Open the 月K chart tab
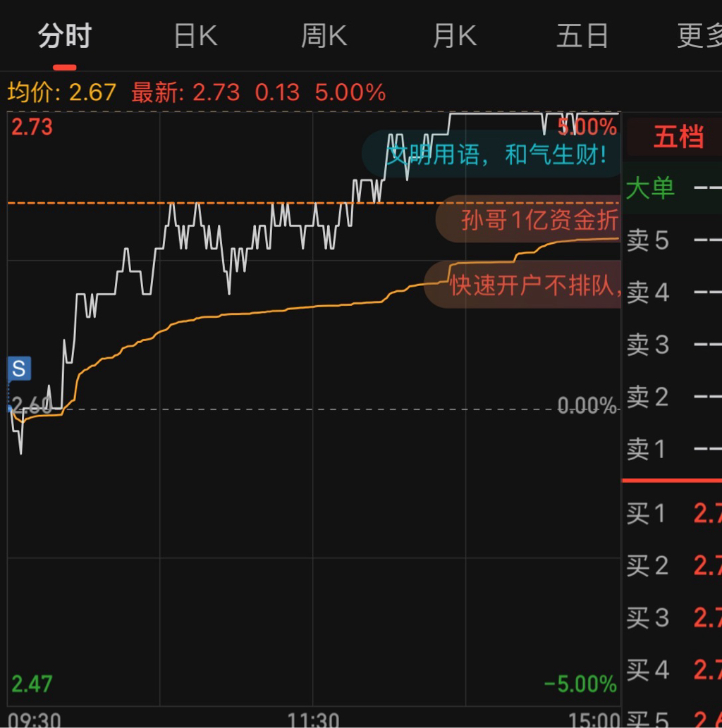The width and height of the screenshot is (722, 728). (x=454, y=36)
